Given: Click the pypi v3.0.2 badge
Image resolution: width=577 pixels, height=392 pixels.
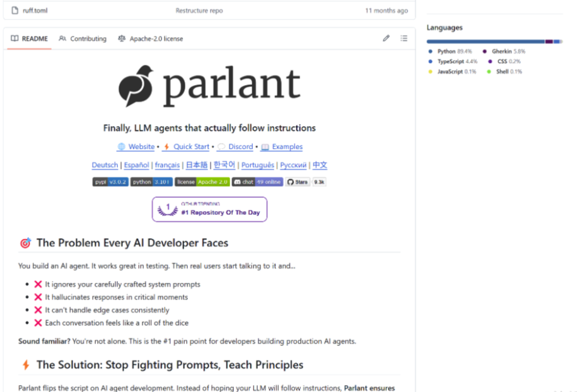Looking at the screenshot, I should point(110,182).
